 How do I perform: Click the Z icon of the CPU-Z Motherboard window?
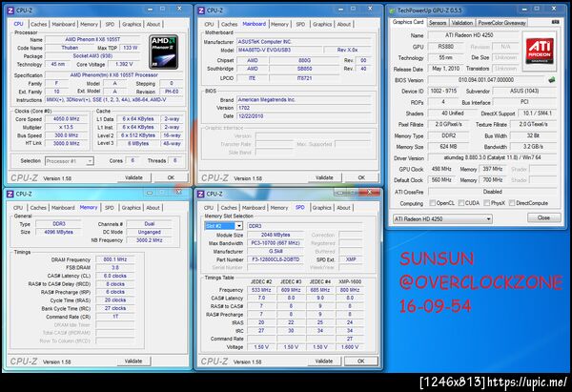[x=201, y=10]
